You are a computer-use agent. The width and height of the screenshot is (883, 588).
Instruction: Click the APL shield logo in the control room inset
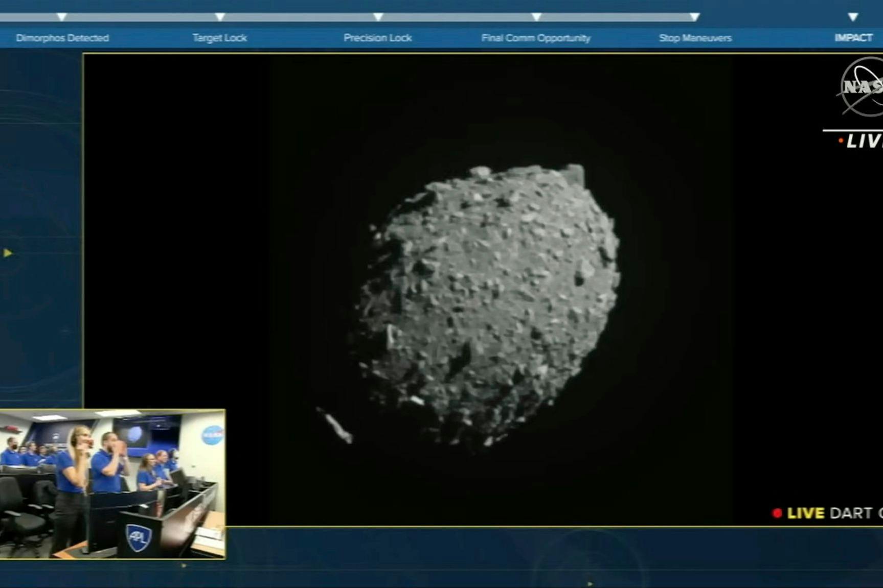click(x=139, y=538)
